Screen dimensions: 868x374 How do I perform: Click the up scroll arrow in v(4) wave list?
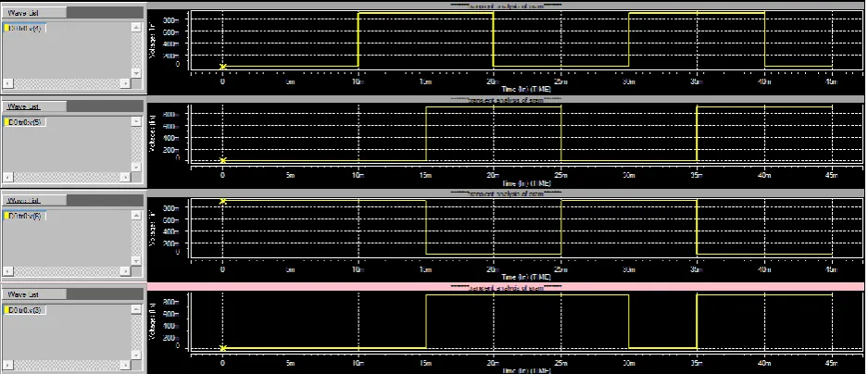(x=136, y=27)
